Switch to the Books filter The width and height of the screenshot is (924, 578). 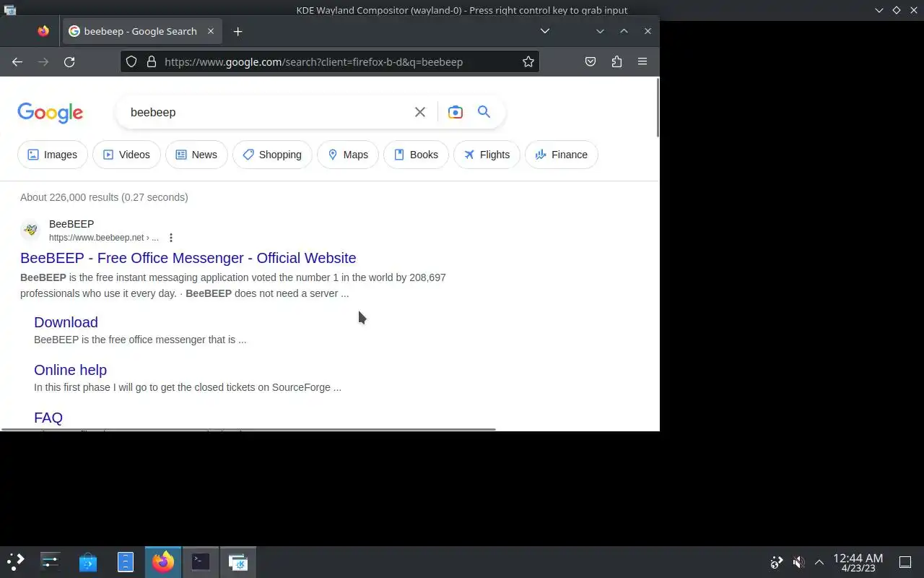point(416,155)
